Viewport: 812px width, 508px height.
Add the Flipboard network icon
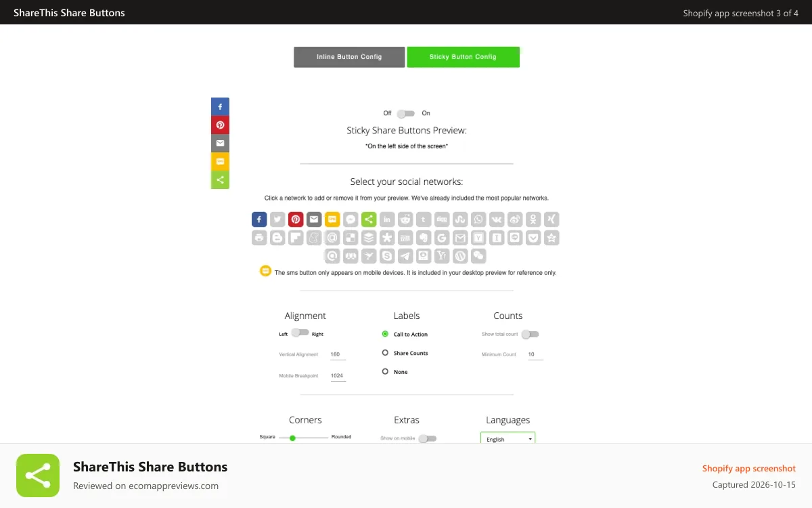click(296, 238)
